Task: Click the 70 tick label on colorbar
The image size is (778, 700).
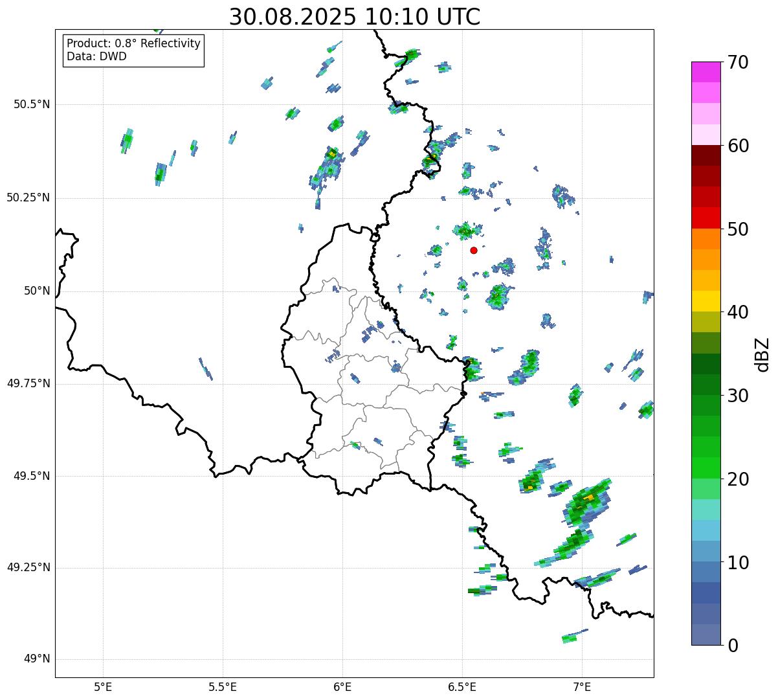Action: (x=737, y=63)
